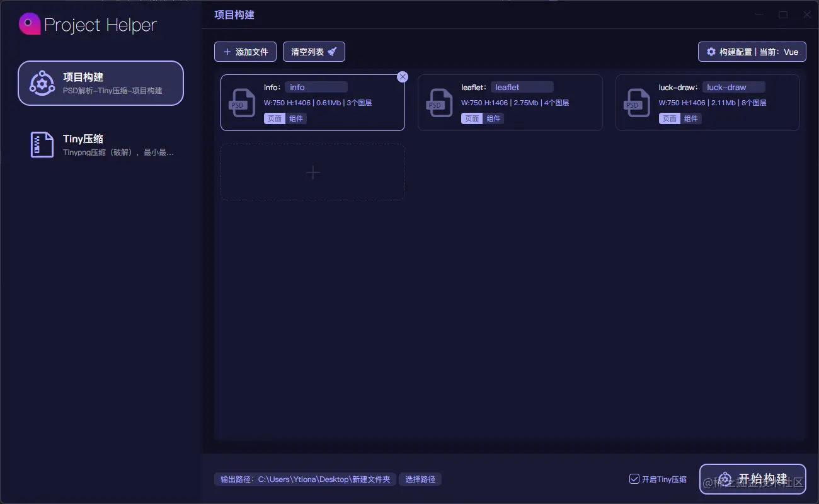Click the zip file icon beside Tiny压缩
The width and height of the screenshot is (819, 504).
(42, 145)
